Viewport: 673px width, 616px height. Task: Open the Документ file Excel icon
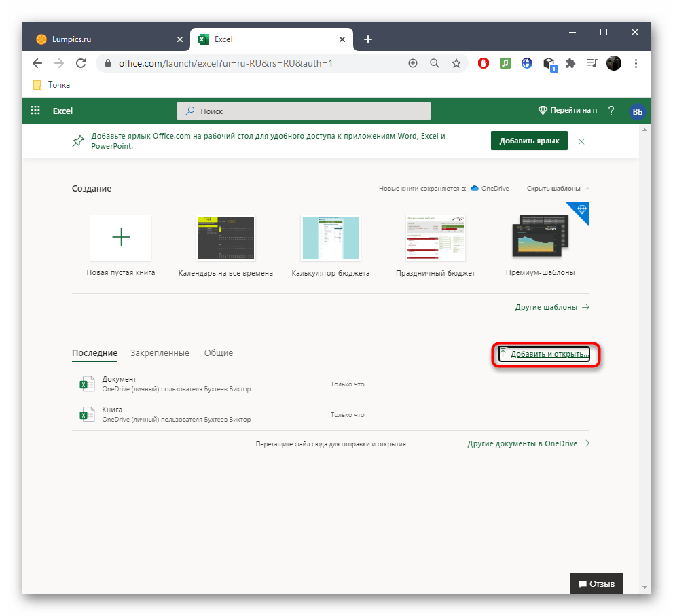click(87, 383)
